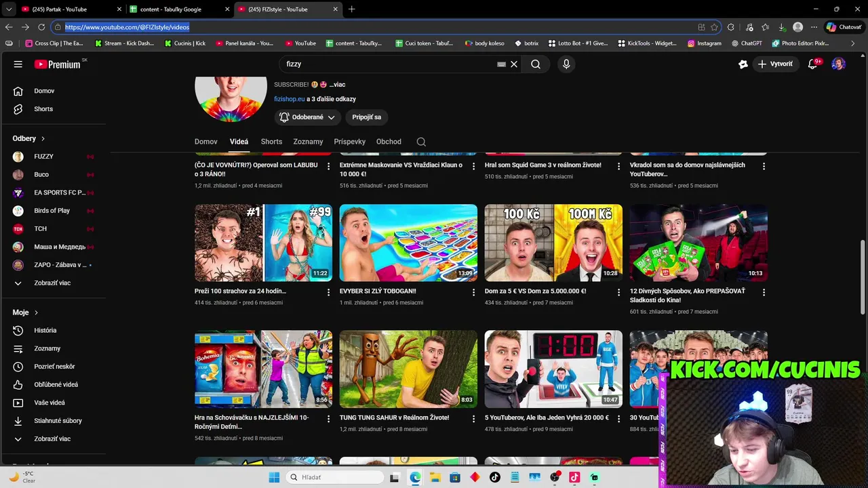Click the Windows taskbar Hľadať search box
The height and width of the screenshot is (488, 868).
(x=334, y=477)
